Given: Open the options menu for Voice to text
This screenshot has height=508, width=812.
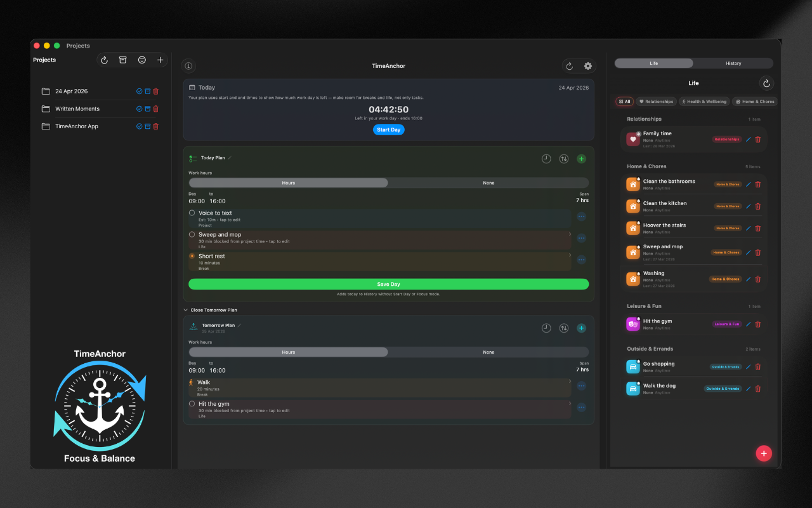Looking at the screenshot, I should pos(581,217).
